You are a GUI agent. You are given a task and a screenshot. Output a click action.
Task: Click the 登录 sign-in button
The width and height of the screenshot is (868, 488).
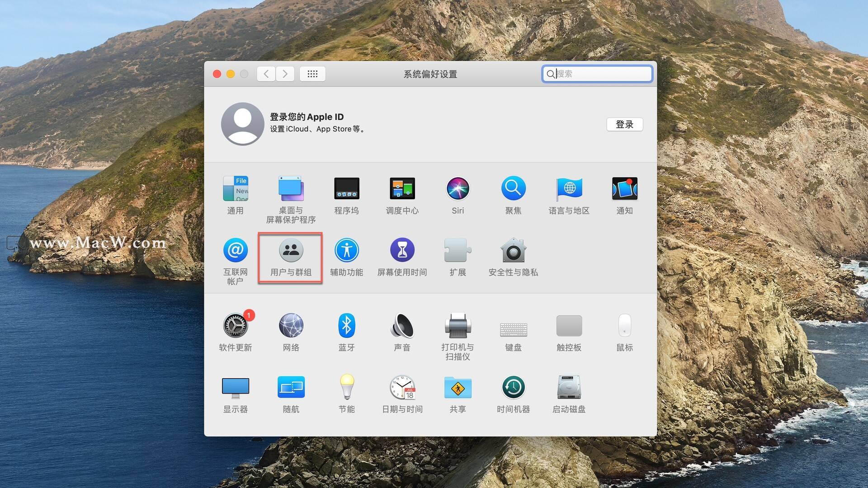(x=624, y=124)
